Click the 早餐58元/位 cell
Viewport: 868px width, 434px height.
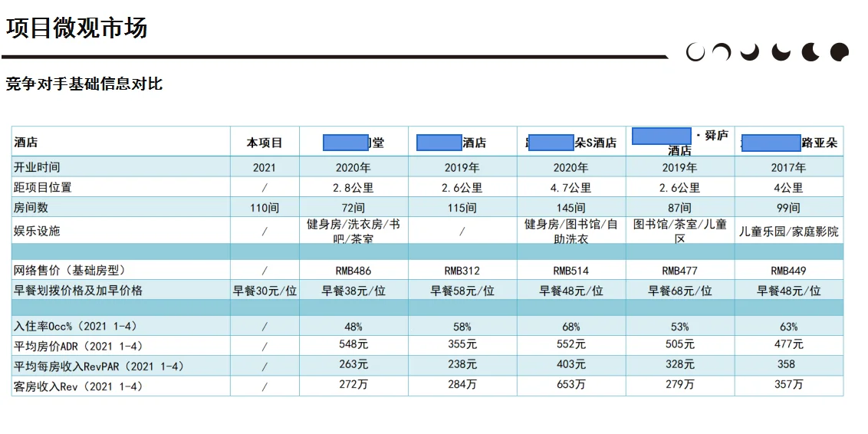coord(462,291)
